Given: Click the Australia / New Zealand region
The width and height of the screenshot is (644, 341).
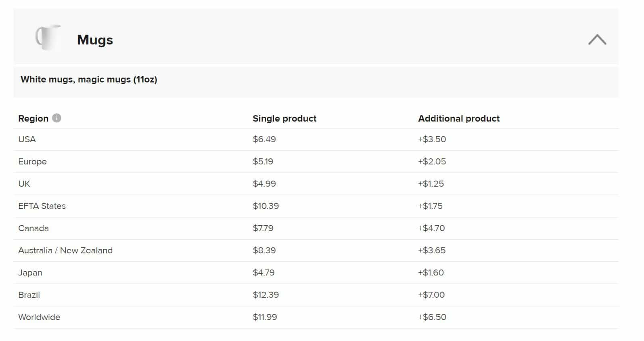Looking at the screenshot, I should [65, 250].
